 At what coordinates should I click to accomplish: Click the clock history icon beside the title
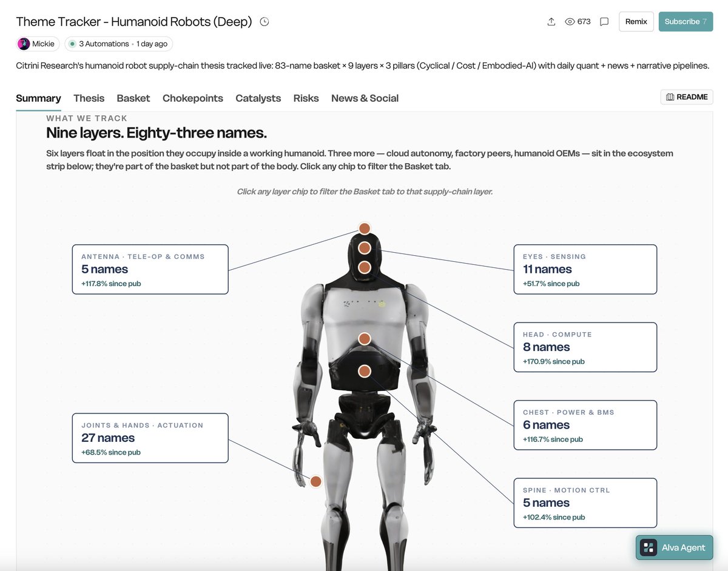(265, 22)
